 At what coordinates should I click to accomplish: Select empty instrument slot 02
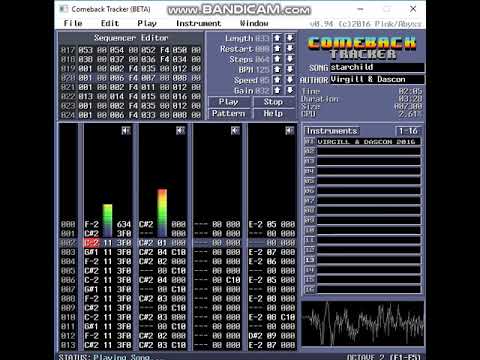coord(368,152)
